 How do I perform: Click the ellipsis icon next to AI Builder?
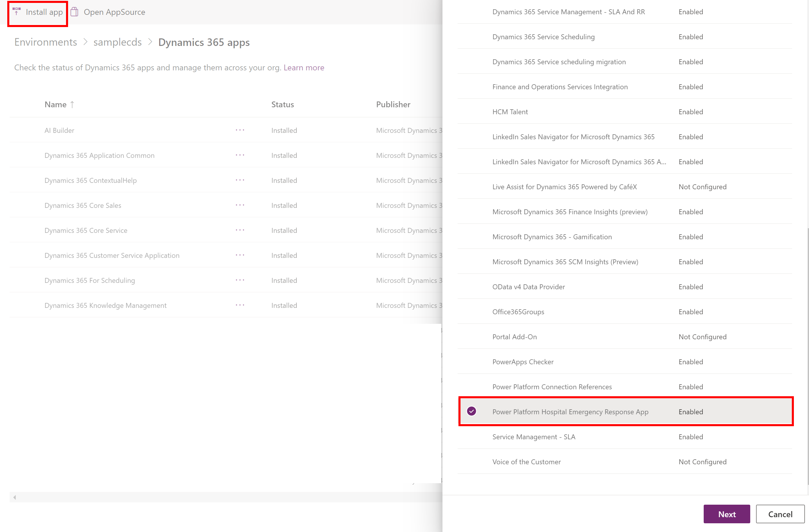pyautogui.click(x=240, y=130)
